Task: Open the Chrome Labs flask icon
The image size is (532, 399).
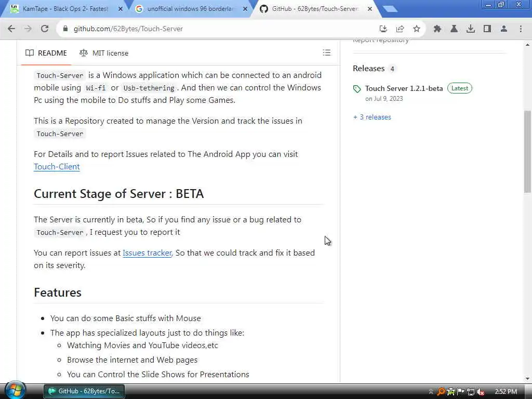Action: pos(454,29)
